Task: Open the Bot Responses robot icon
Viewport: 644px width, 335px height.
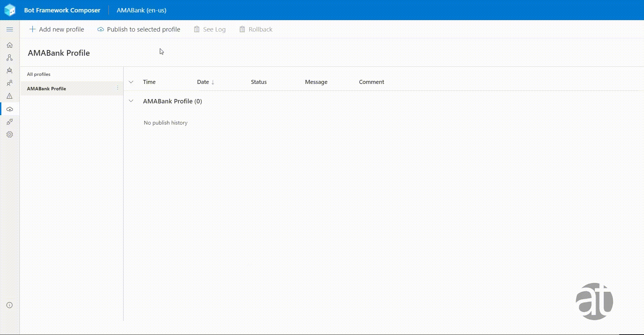Action: [x=10, y=70]
